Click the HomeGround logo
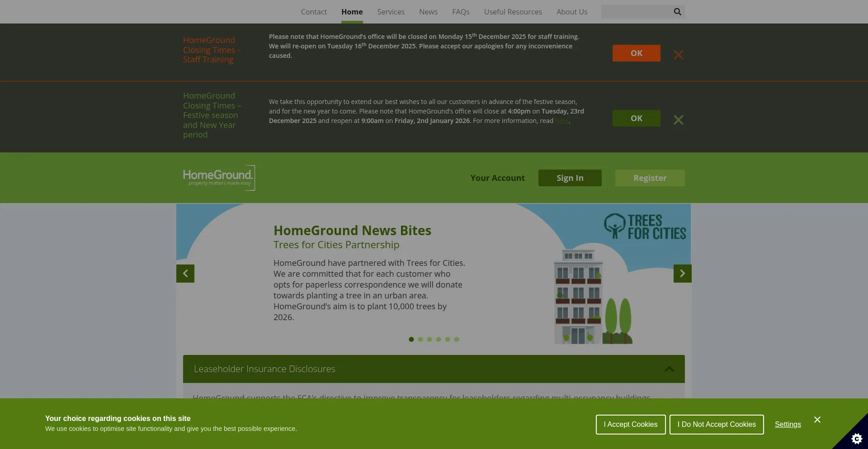This screenshot has width=868, height=449. pyautogui.click(x=219, y=178)
